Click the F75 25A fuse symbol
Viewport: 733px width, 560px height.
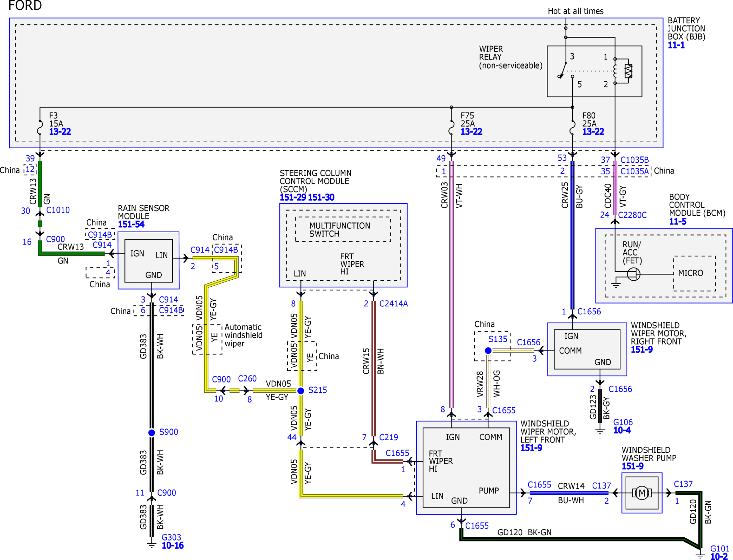(x=452, y=127)
